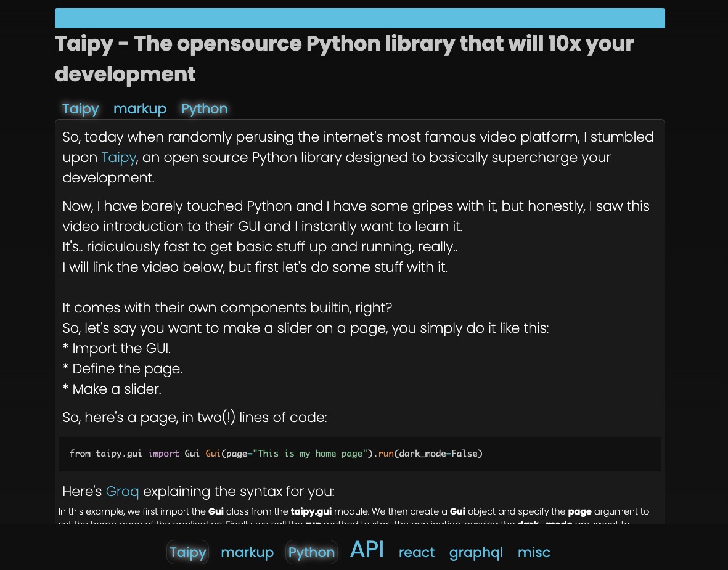Select the graphql tag in the bottom bar

click(476, 552)
